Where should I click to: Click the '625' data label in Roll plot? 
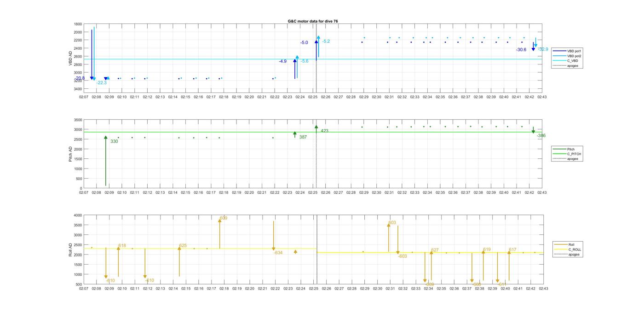pyautogui.click(x=183, y=246)
